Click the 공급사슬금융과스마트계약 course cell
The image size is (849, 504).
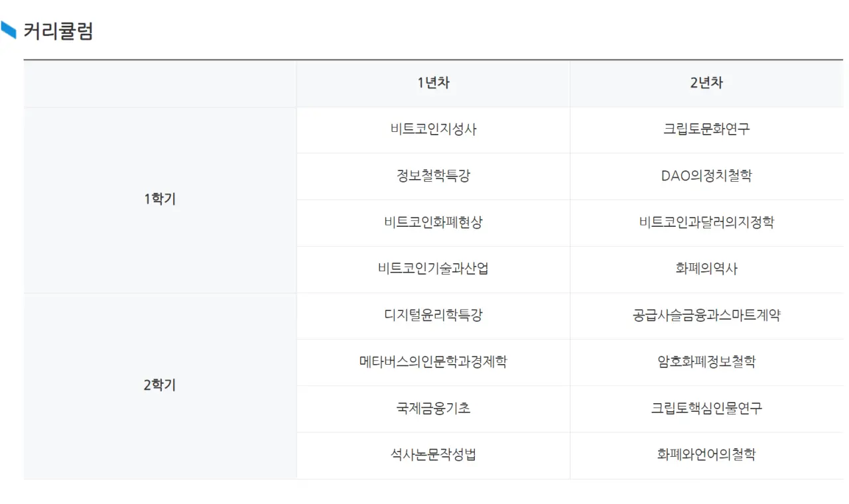tap(706, 315)
